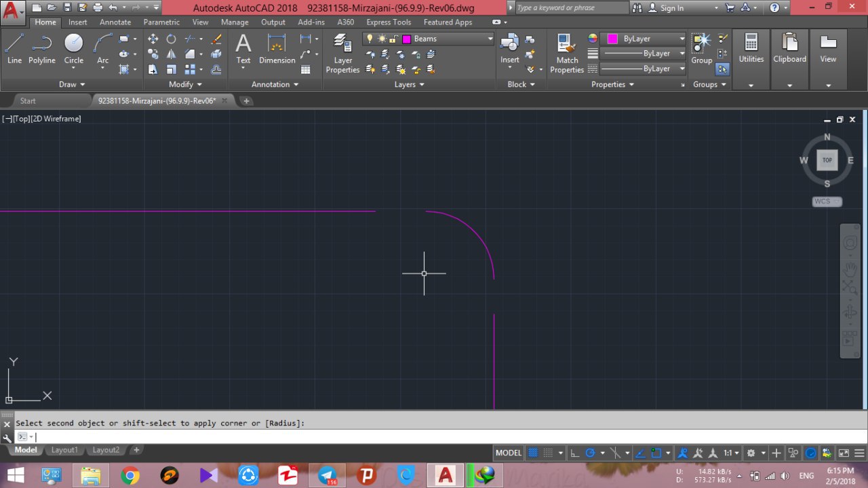This screenshot has height=488, width=868.
Task: Open the Manage ribbon tab
Action: click(235, 22)
